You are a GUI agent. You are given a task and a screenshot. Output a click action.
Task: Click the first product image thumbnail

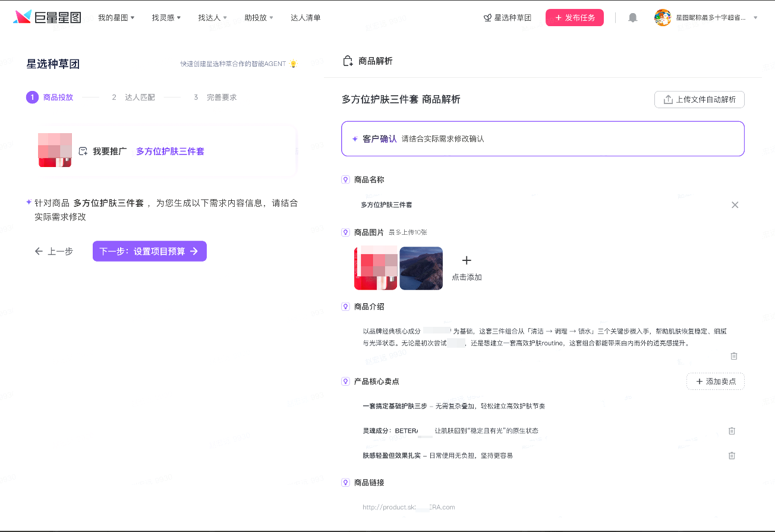coord(376,268)
